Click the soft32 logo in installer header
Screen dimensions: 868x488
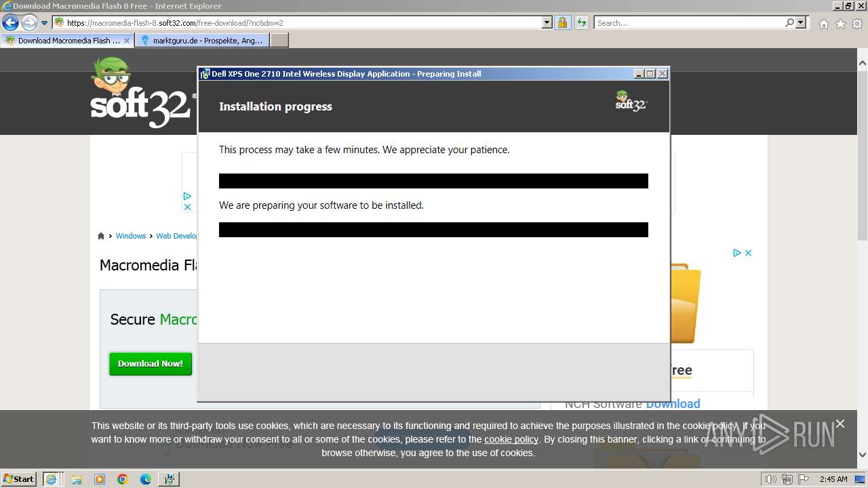631,101
